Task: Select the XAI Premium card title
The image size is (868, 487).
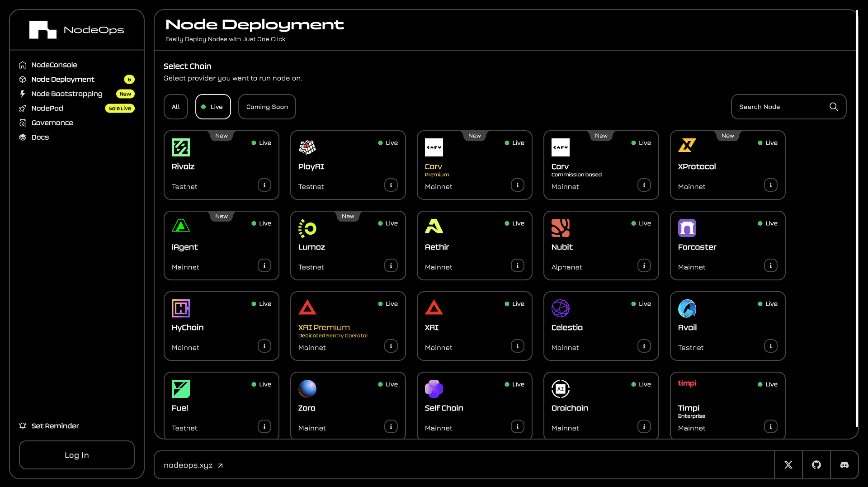Action: [324, 327]
